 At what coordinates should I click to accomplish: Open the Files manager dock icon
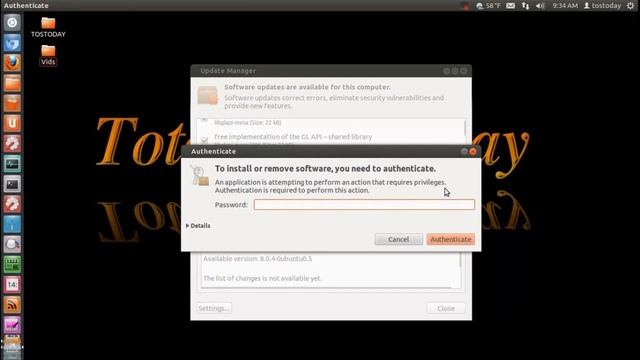[12, 83]
